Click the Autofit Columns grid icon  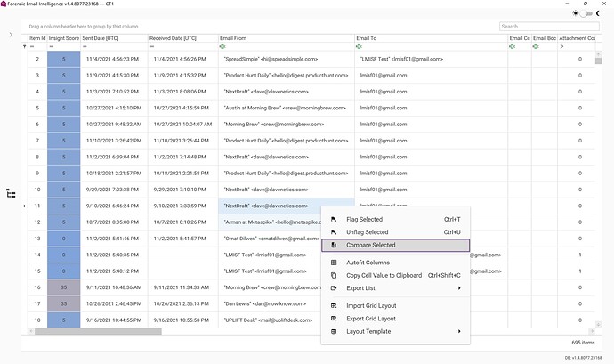click(x=333, y=263)
